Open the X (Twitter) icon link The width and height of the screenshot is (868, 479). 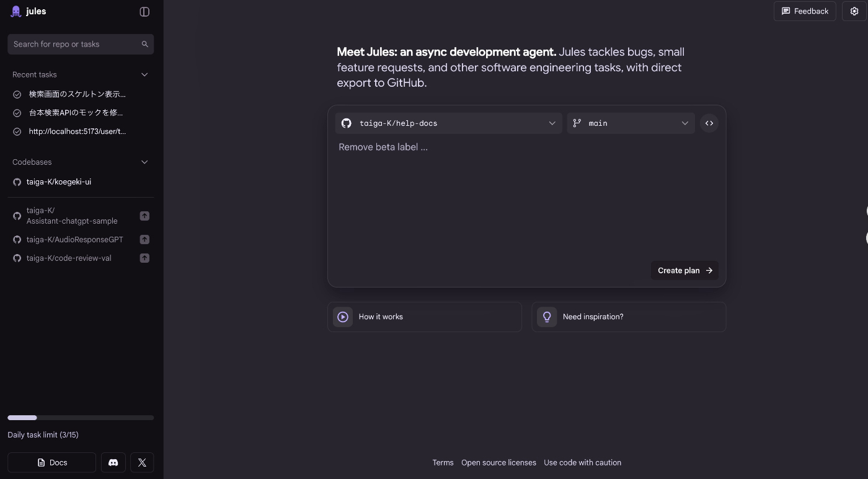click(142, 462)
